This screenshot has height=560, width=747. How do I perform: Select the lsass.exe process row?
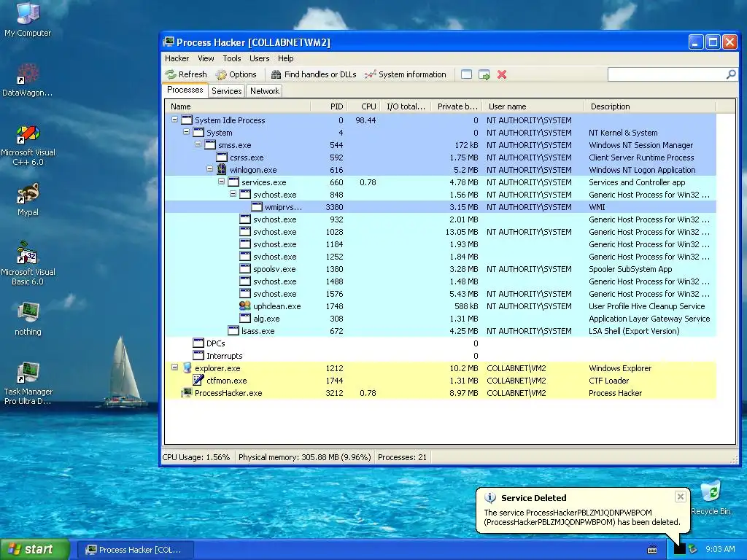(x=440, y=331)
